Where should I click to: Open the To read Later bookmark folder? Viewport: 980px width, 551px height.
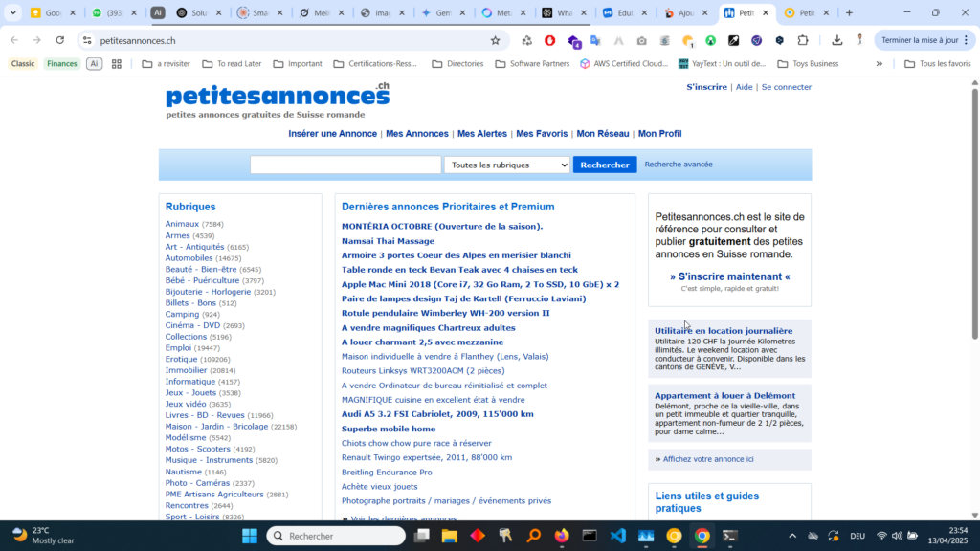pyautogui.click(x=232, y=64)
